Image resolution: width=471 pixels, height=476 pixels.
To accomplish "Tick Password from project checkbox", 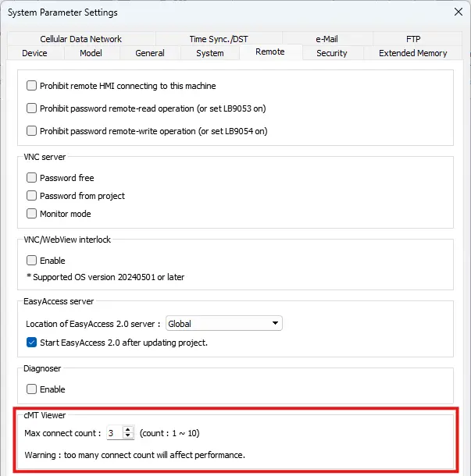I will [31, 196].
